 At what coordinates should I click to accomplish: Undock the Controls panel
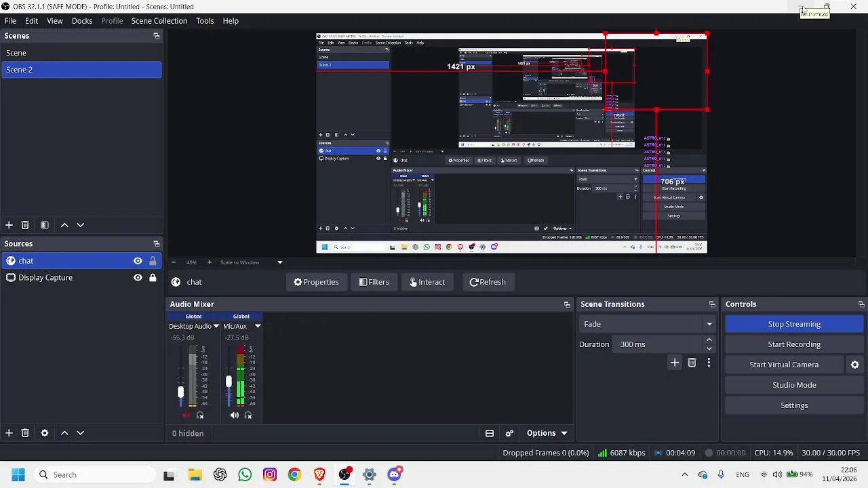click(861, 304)
